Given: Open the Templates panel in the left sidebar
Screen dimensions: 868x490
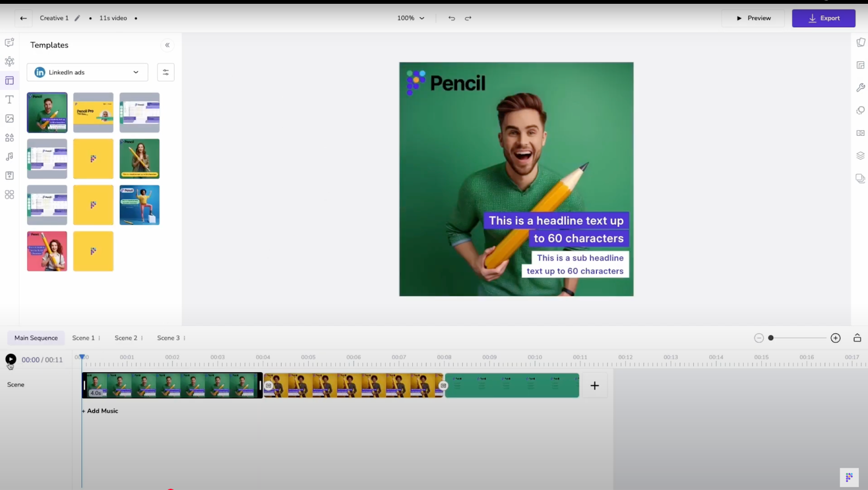Looking at the screenshot, I should 9,80.
